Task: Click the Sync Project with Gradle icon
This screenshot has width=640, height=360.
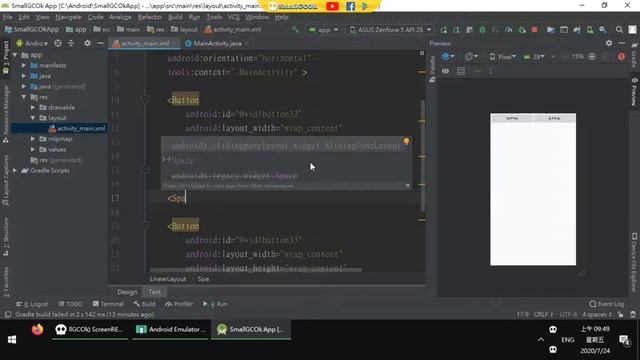Action: pyautogui.click(x=577, y=30)
